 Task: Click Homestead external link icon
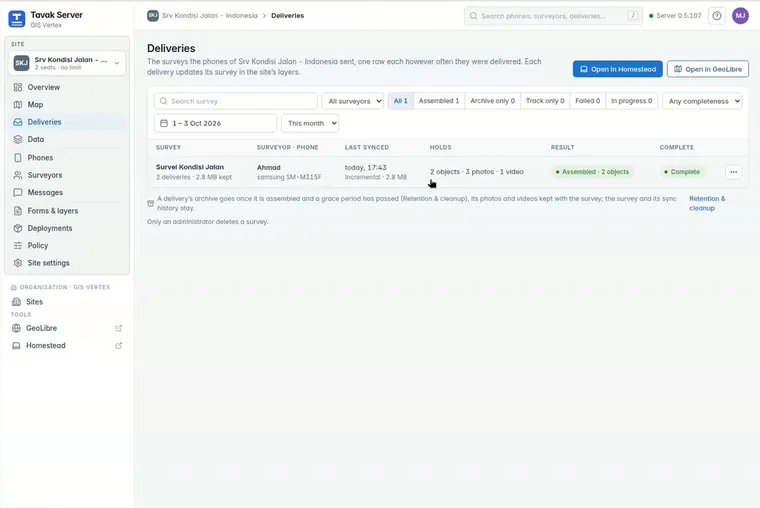point(118,346)
